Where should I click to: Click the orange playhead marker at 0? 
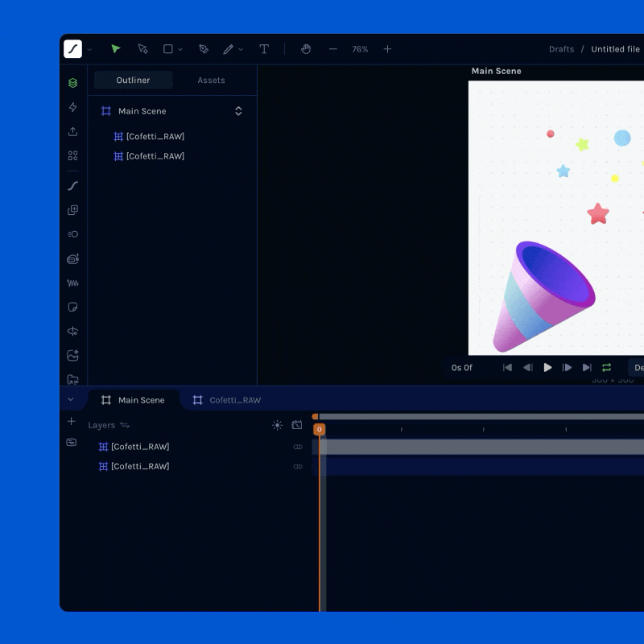[320, 430]
